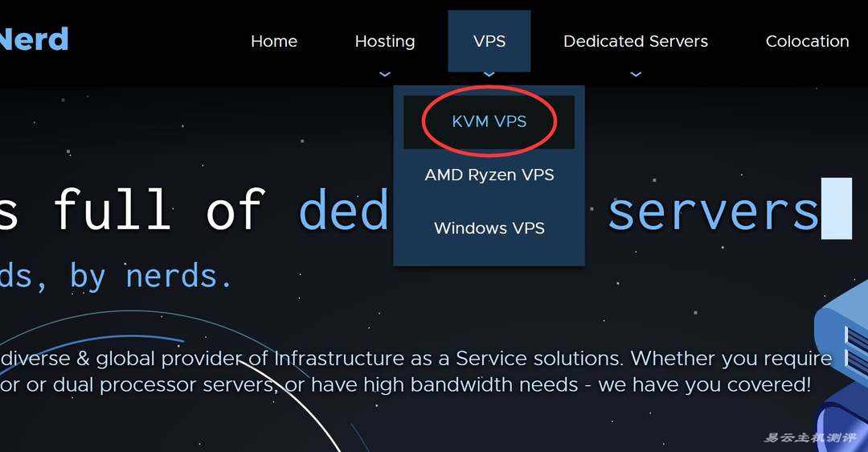Pick Windows VPS in the submenu
Image resolution: width=868 pixels, height=452 pixels.
(x=489, y=228)
